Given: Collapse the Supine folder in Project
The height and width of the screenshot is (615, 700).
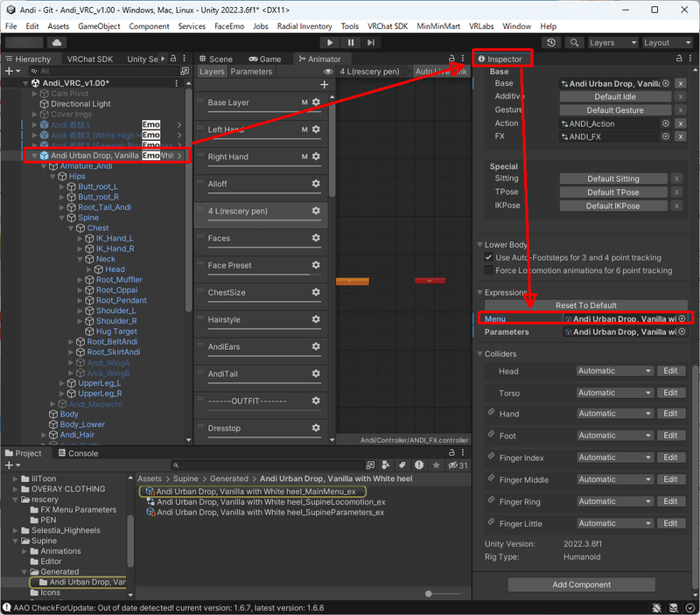Looking at the screenshot, I should 16,541.
